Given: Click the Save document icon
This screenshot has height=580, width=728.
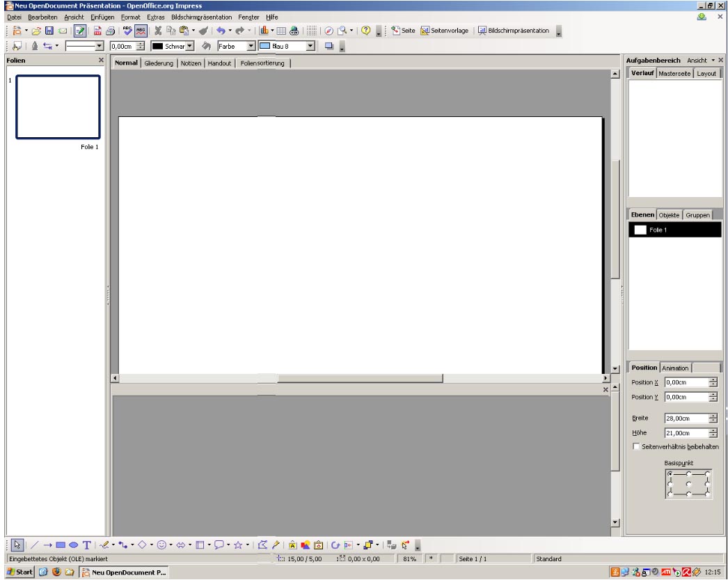Looking at the screenshot, I should (49, 31).
